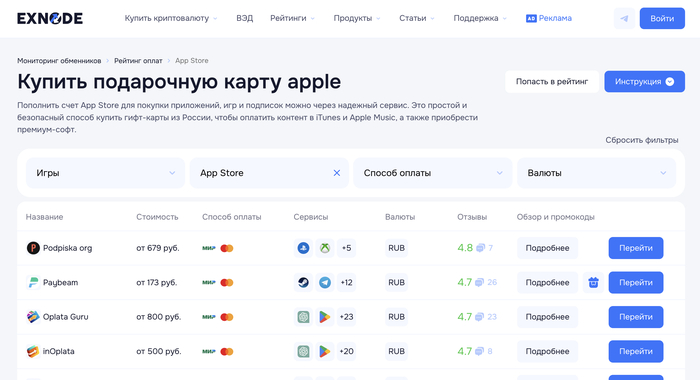Show +20 more services for inOplata

pos(346,351)
